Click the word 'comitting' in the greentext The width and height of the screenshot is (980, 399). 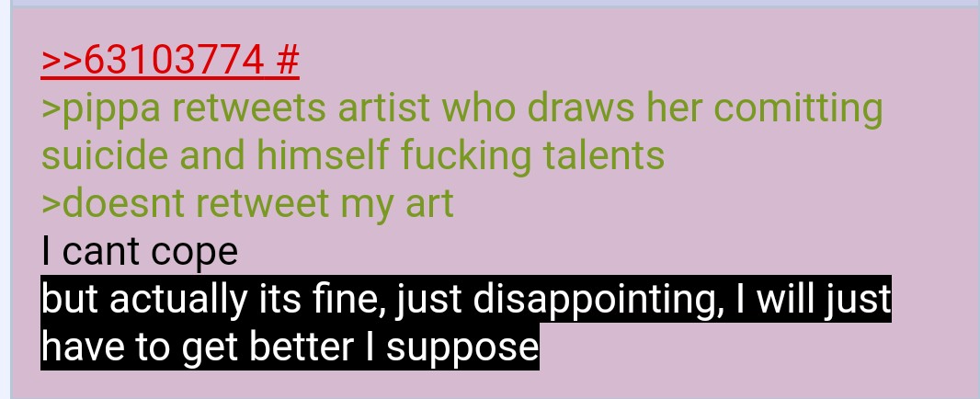pos(798,109)
